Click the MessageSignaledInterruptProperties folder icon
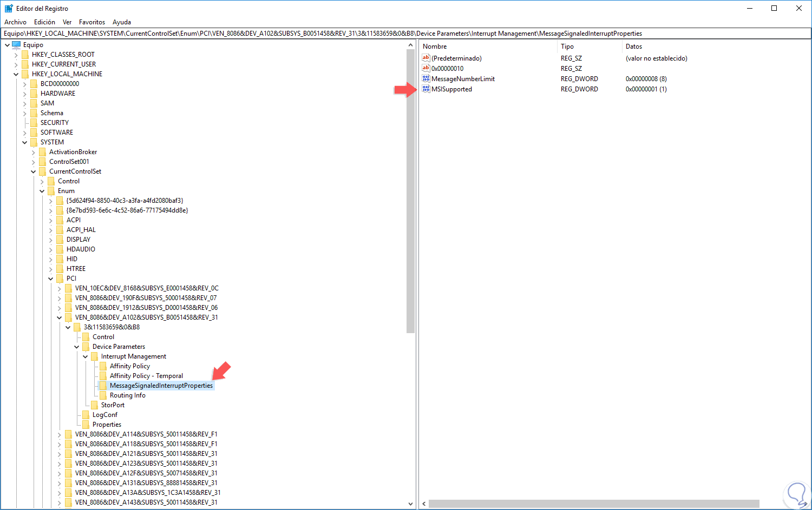This screenshot has height=510, width=812. point(103,386)
